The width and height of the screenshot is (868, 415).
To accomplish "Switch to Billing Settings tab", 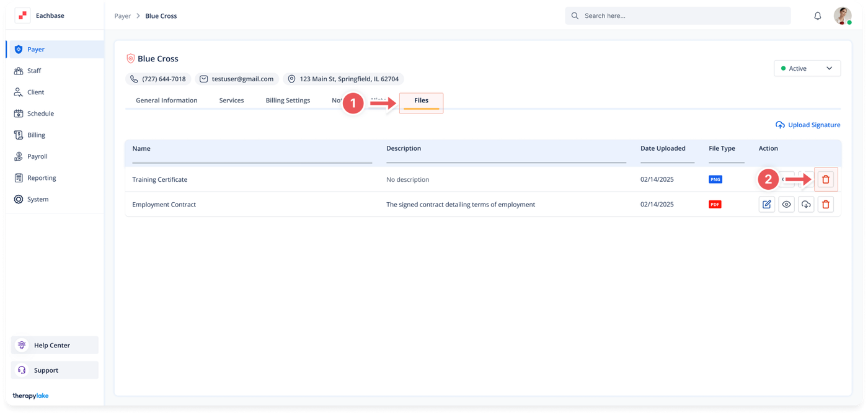I will pos(288,100).
